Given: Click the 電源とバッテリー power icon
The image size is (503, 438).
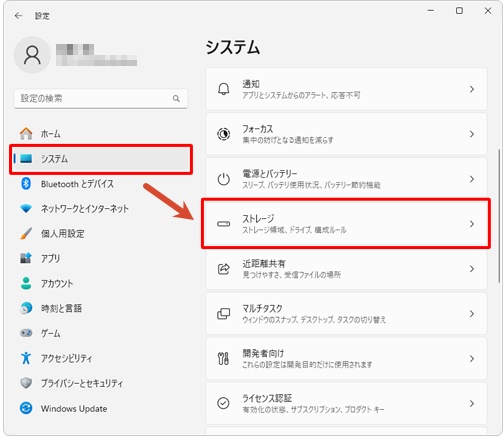Looking at the screenshot, I should pos(223,179).
